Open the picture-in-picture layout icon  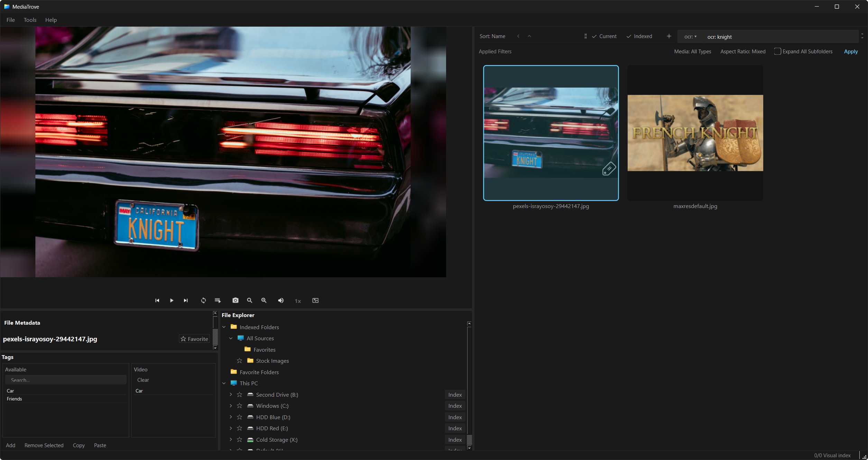point(315,300)
